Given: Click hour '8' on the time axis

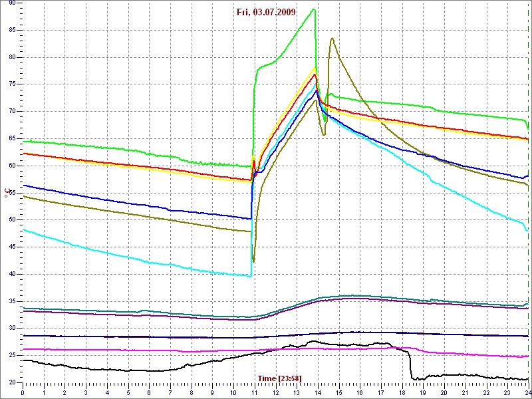Looking at the screenshot, I should (192, 392).
